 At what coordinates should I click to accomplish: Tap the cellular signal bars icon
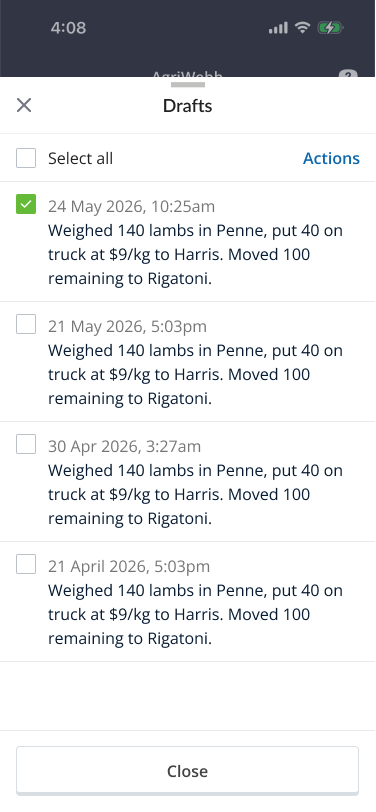(x=278, y=28)
